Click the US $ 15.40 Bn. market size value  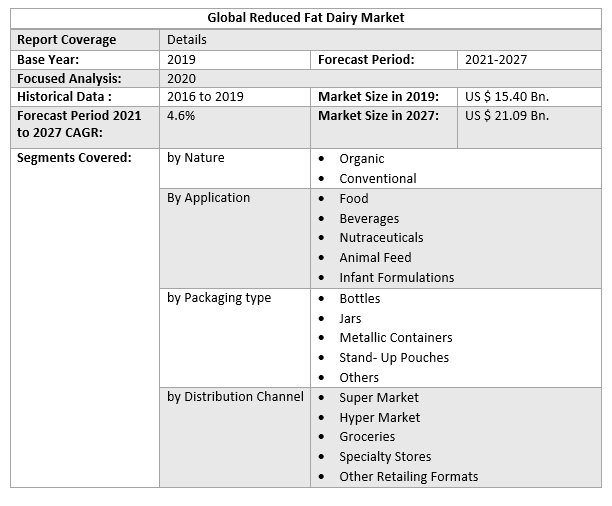coord(507,97)
